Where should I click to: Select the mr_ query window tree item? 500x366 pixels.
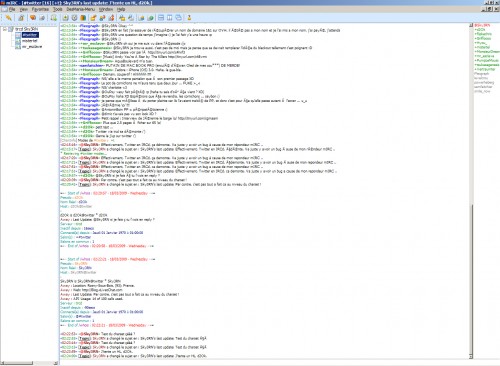click(32, 47)
